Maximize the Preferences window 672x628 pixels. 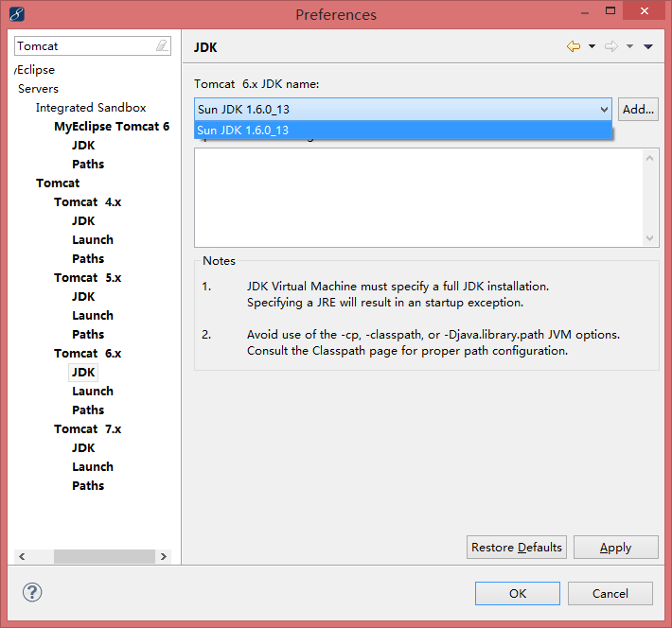tap(610, 11)
